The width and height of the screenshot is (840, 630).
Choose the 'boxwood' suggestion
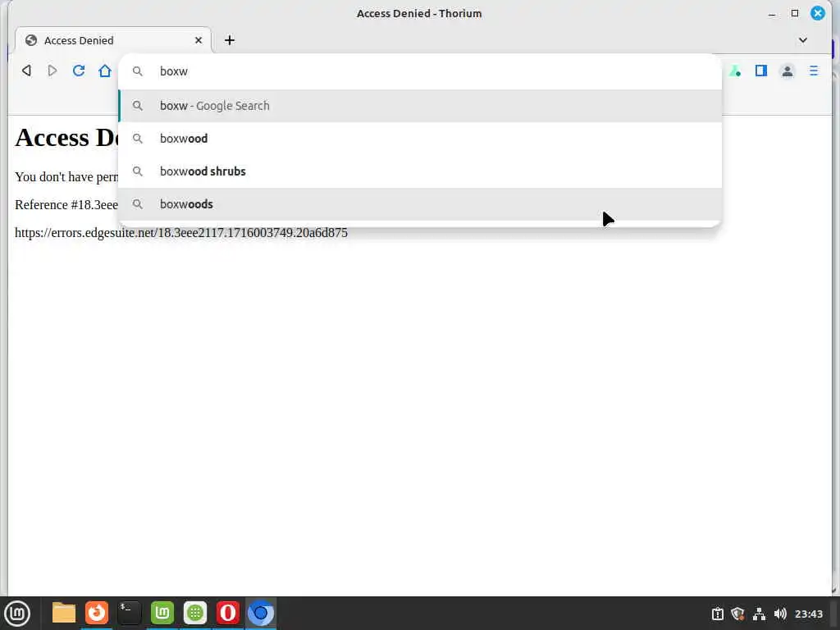pyautogui.click(x=420, y=138)
